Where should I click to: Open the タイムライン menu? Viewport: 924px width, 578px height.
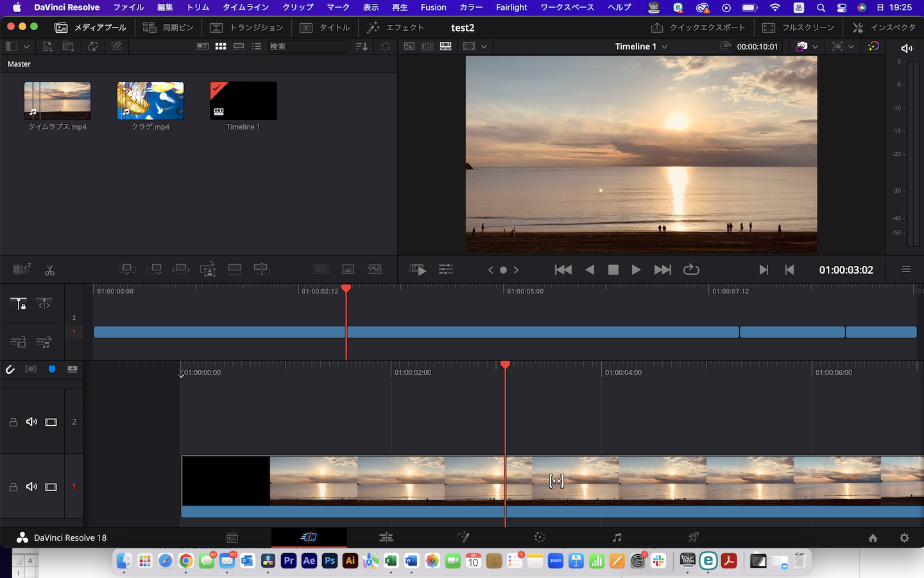point(246,8)
